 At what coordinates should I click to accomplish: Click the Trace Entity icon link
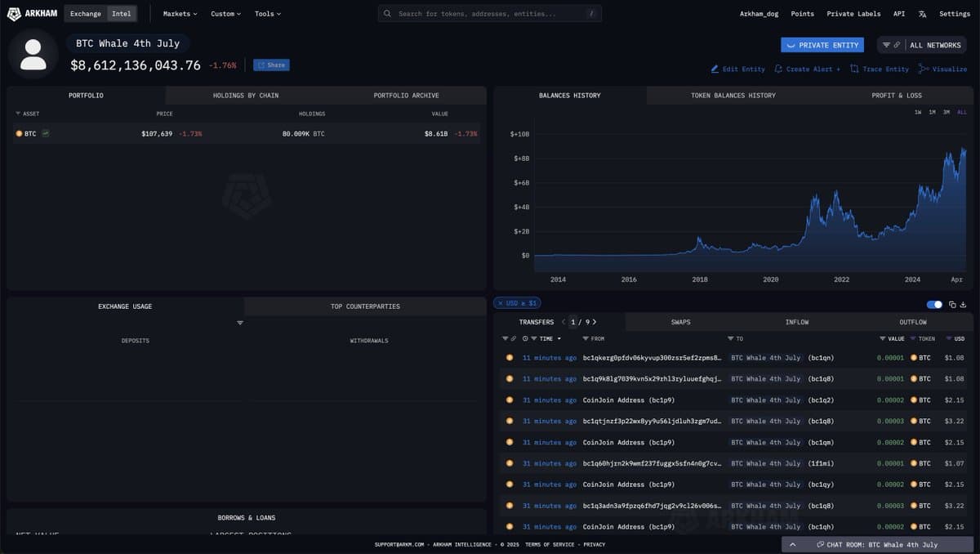(x=880, y=69)
